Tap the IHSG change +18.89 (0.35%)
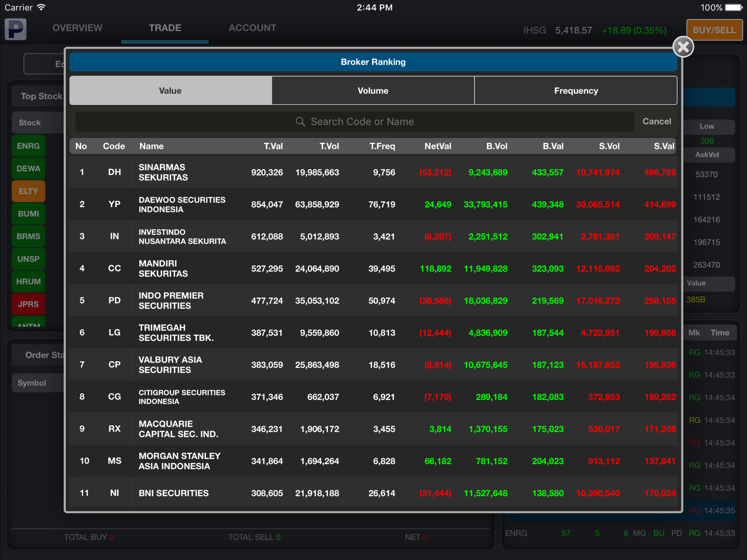 634,30
